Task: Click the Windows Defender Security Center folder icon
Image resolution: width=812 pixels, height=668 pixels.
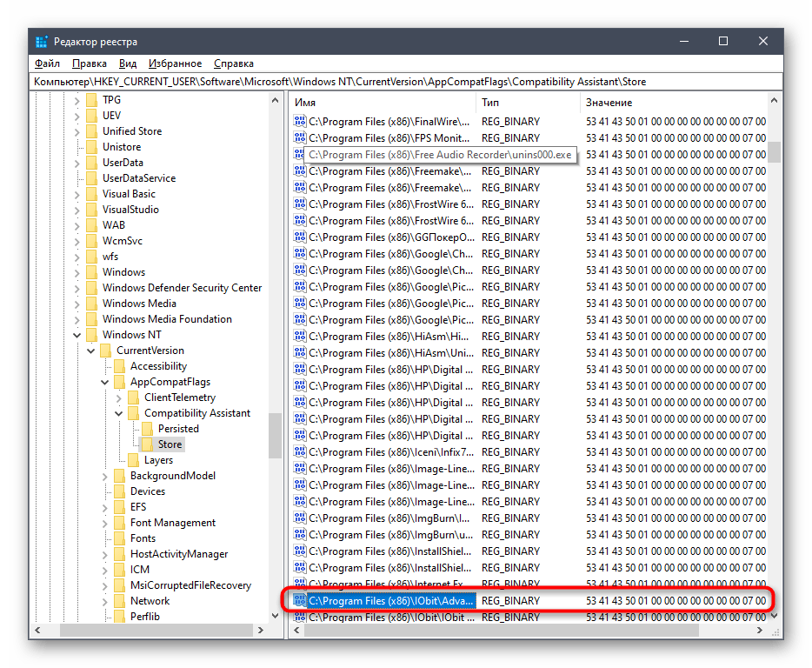Action: pyautogui.click(x=91, y=288)
